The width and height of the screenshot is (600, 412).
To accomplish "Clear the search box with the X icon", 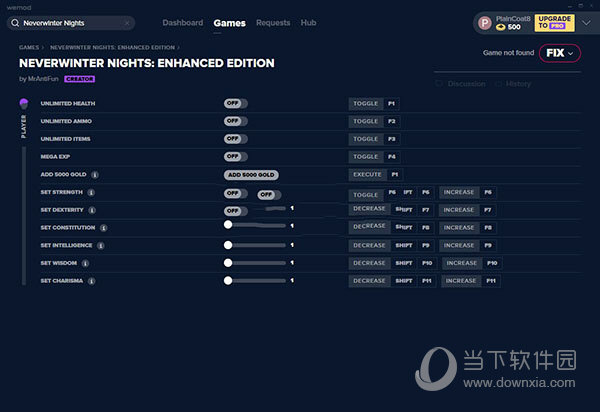I will pyautogui.click(x=128, y=22).
